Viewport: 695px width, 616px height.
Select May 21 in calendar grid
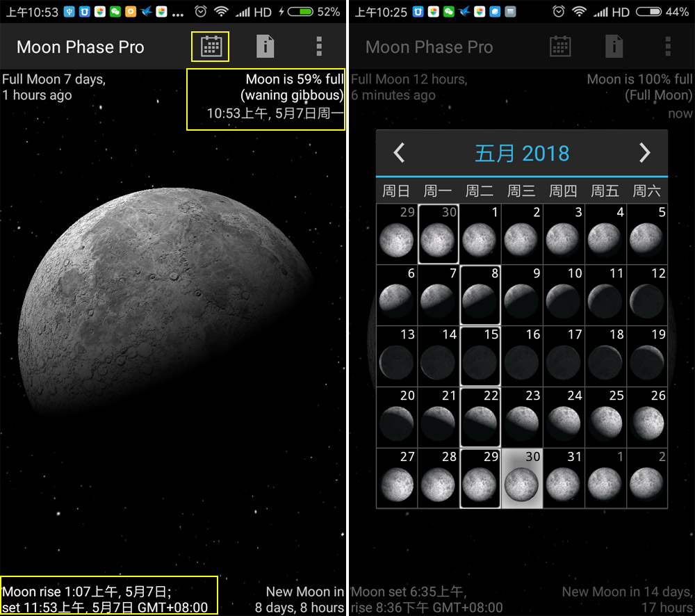pos(439,418)
